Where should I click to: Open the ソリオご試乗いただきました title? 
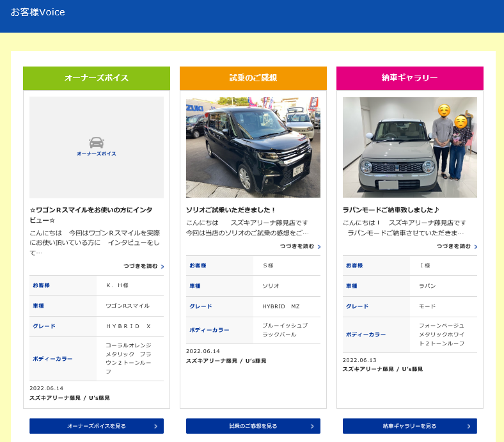click(230, 210)
